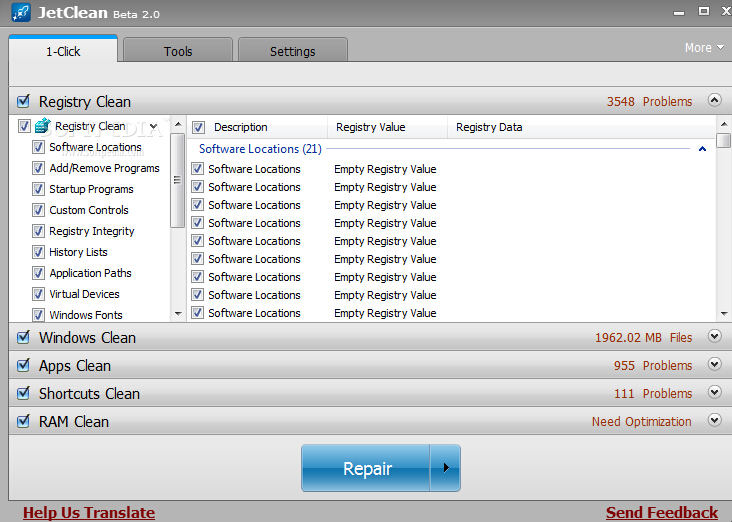Select Custom Controls label in the tree
The image size is (732, 522).
point(89,210)
